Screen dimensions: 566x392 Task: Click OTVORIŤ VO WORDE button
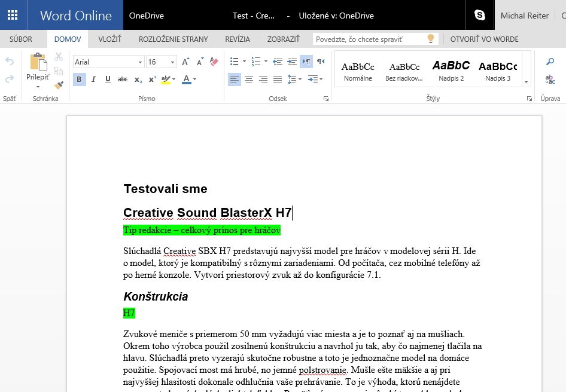[484, 39]
